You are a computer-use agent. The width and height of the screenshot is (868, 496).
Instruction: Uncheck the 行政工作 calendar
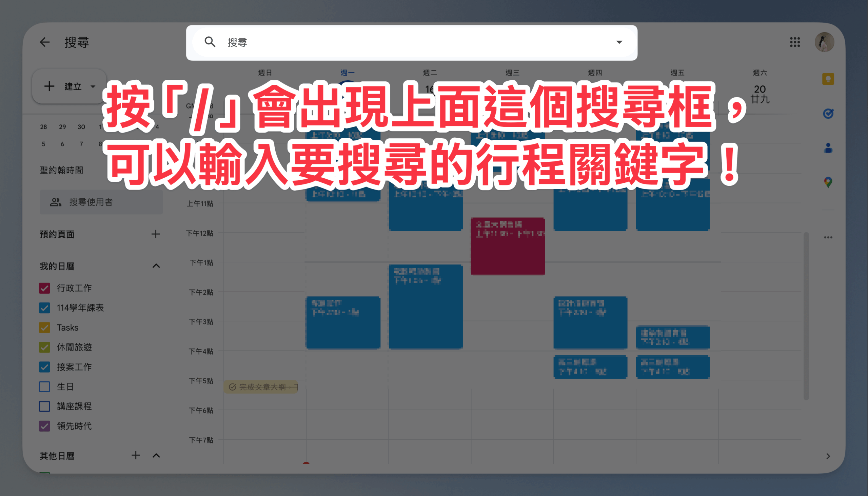pyautogui.click(x=45, y=288)
